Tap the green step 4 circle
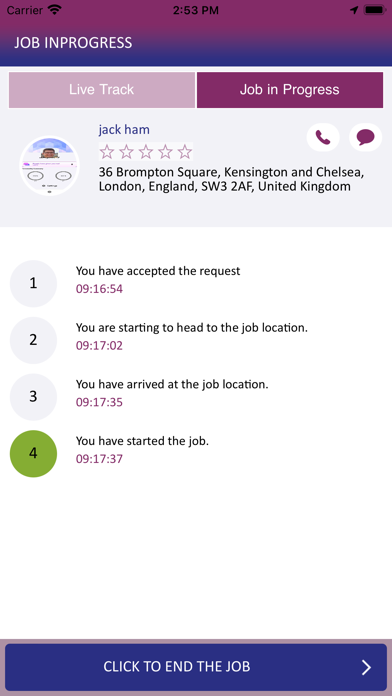 33,453
